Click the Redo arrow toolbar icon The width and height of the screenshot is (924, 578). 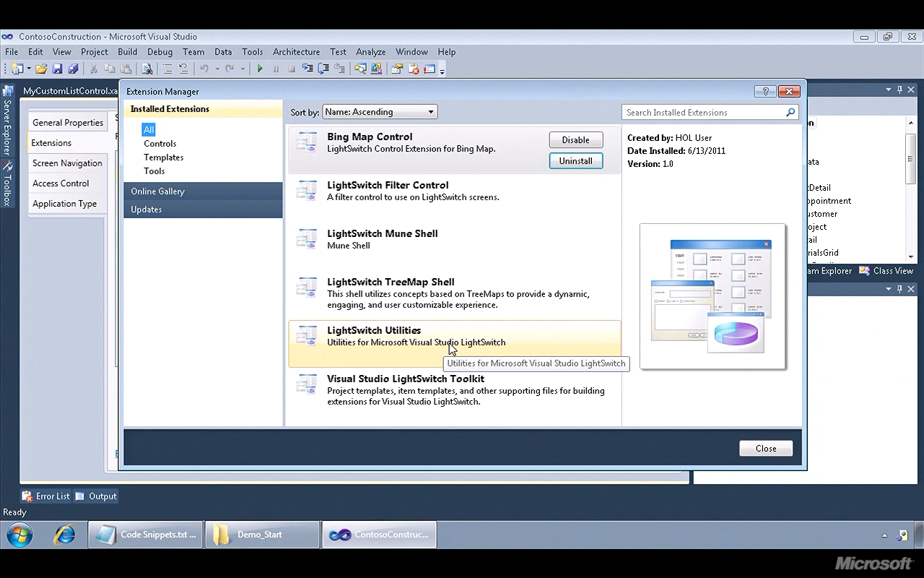[230, 69]
